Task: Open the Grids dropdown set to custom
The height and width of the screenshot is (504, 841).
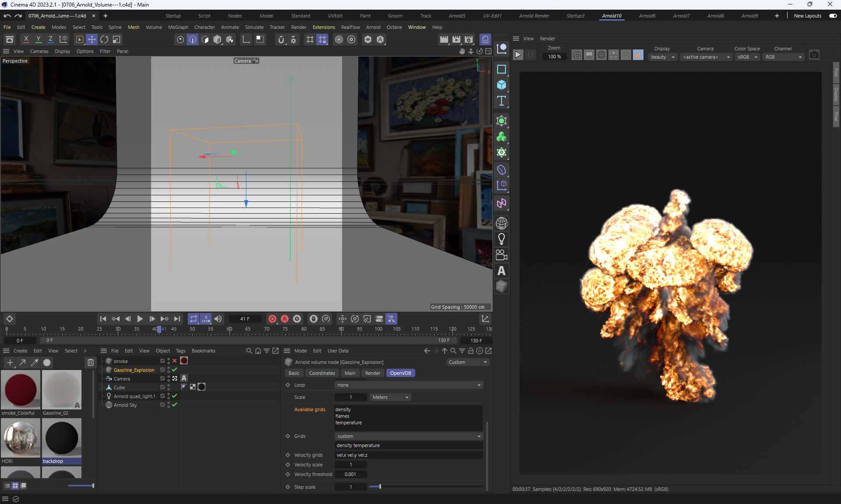Action: (409, 436)
